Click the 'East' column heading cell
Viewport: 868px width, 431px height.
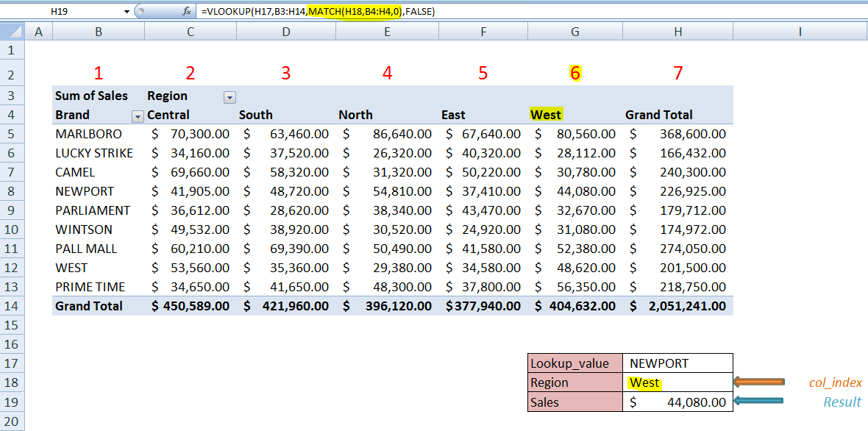point(483,115)
